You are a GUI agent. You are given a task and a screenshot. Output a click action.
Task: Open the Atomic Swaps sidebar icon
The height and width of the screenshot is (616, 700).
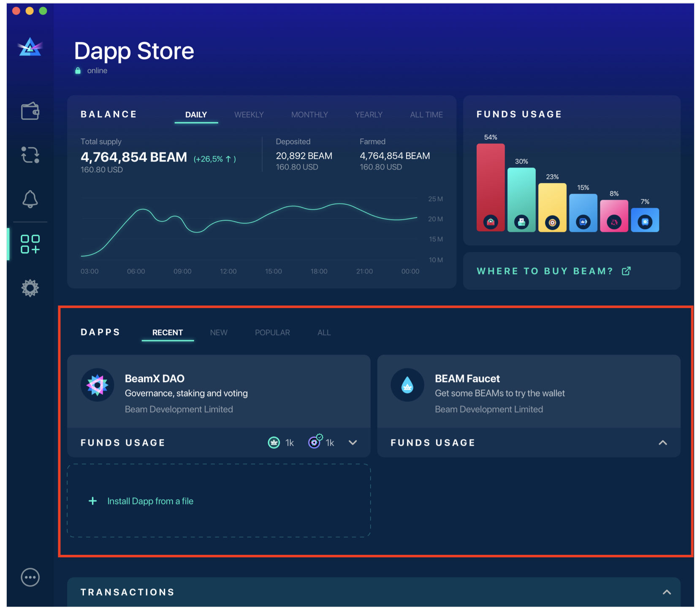pos(30,156)
